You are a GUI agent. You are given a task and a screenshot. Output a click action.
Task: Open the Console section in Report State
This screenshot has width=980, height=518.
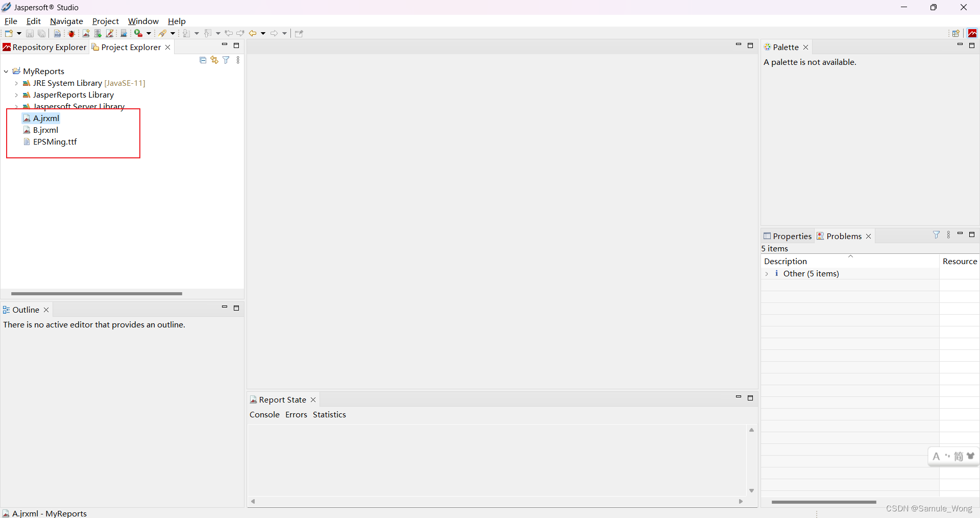point(264,415)
